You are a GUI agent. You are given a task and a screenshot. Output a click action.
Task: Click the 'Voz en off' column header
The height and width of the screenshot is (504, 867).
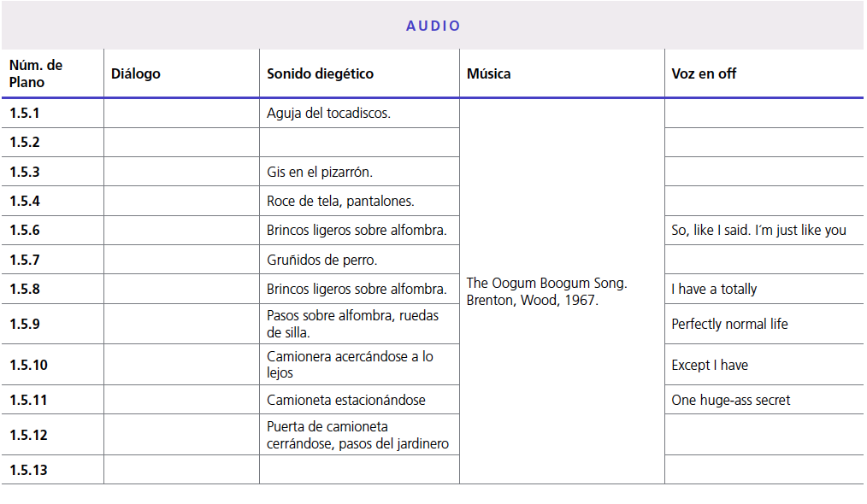point(704,73)
